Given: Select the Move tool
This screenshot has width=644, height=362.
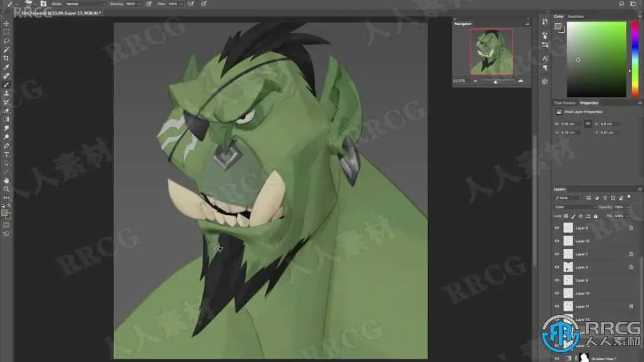Looking at the screenshot, I should pyautogui.click(x=6, y=24).
